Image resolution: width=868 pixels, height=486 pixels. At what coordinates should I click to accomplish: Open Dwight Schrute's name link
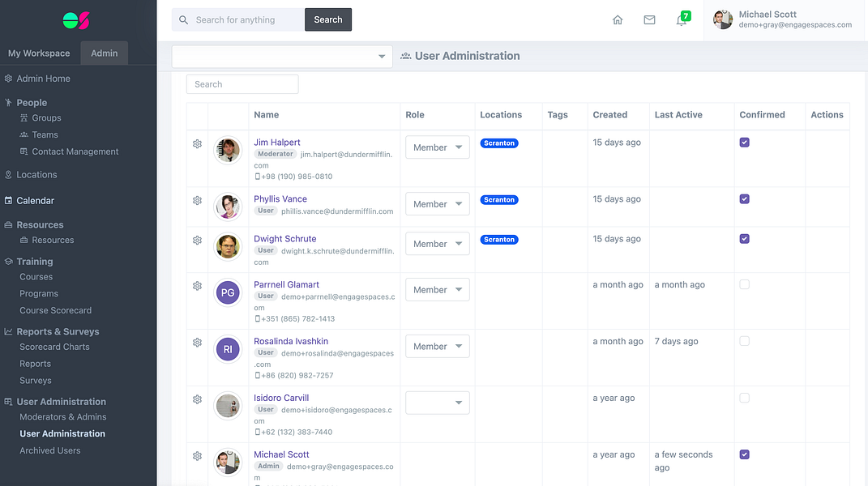tap(285, 239)
